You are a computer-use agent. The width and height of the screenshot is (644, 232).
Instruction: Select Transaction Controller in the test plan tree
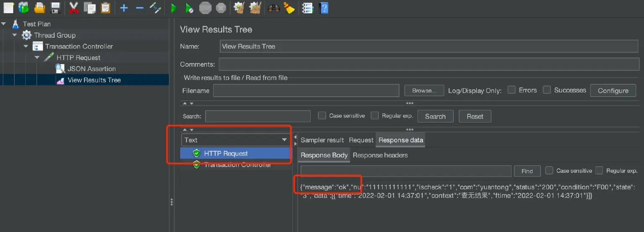click(x=79, y=46)
